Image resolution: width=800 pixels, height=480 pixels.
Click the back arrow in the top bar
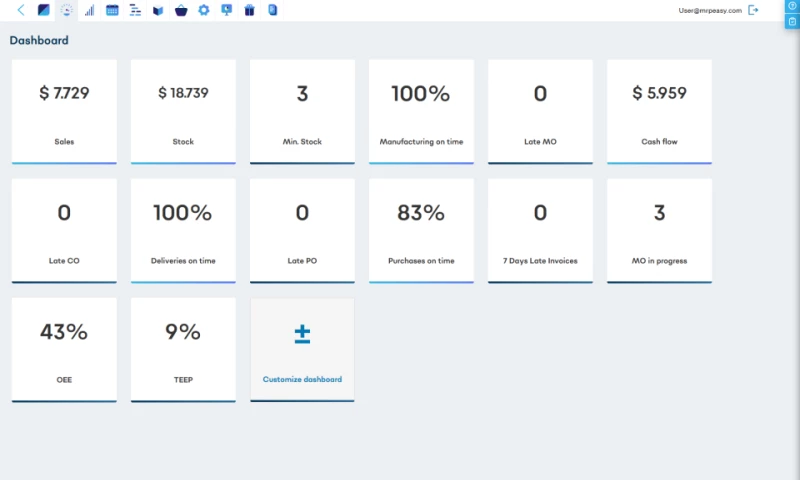click(21, 10)
